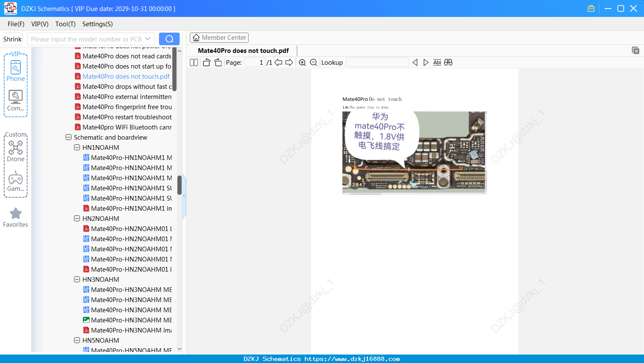
Task: Open Mate40Pro-HN1NOAHM1 in PDF file
Action: [127, 209]
